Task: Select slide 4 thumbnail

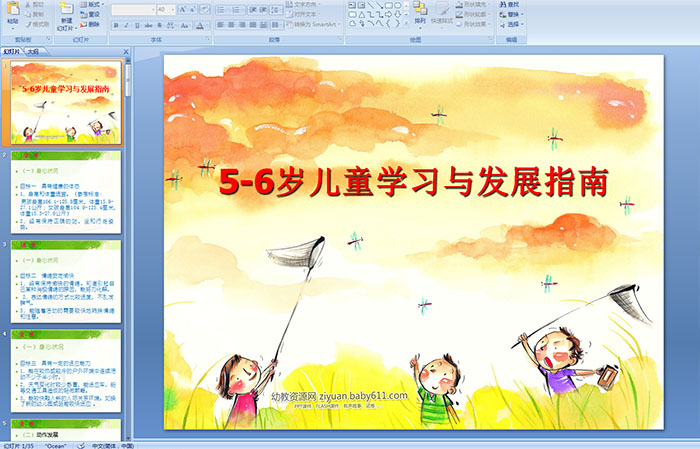Action: point(66,370)
